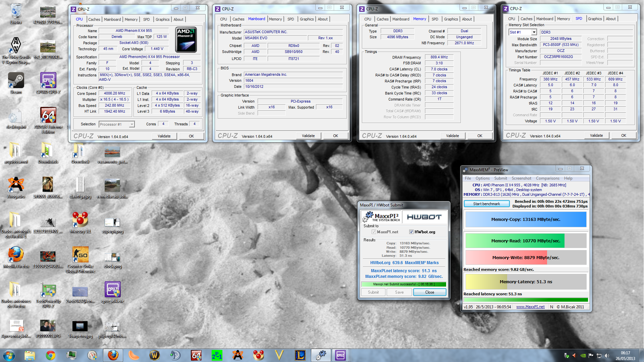Click Validate in the first CPU-Z window
This screenshot has width=644, height=362.
164,136
